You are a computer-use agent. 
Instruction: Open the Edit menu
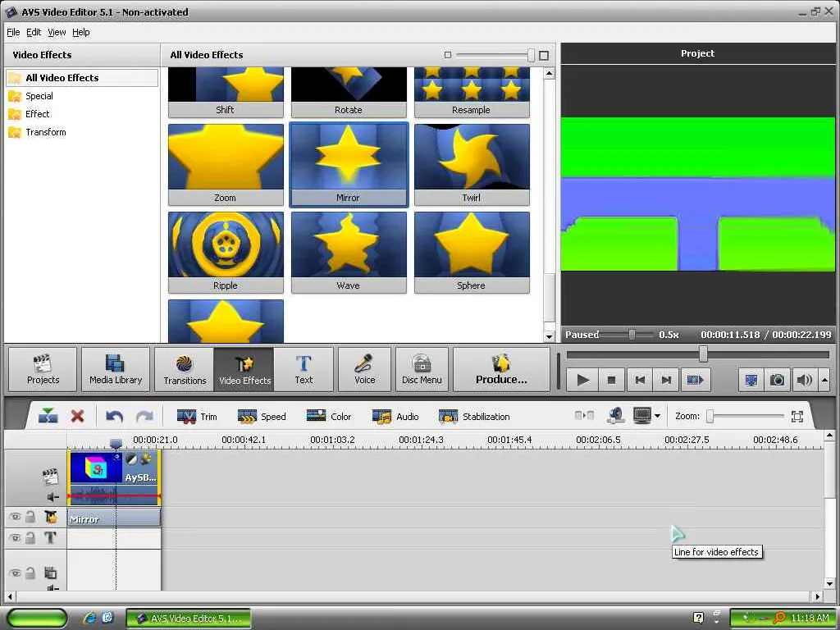click(x=34, y=32)
